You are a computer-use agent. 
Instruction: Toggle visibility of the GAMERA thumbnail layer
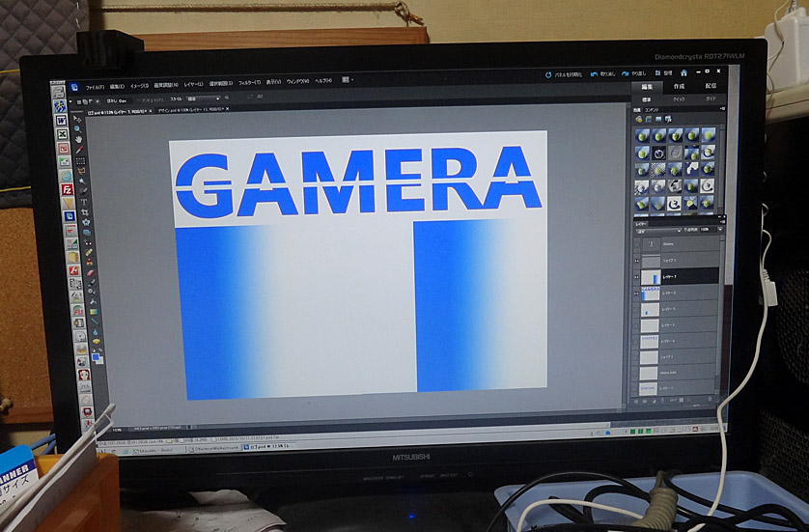coord(639,293)
